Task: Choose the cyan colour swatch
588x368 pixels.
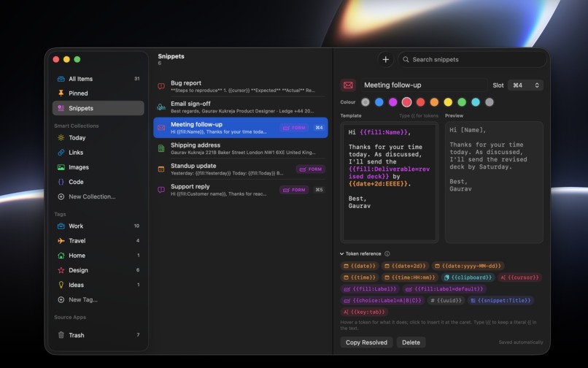Action: pos(476,102)
